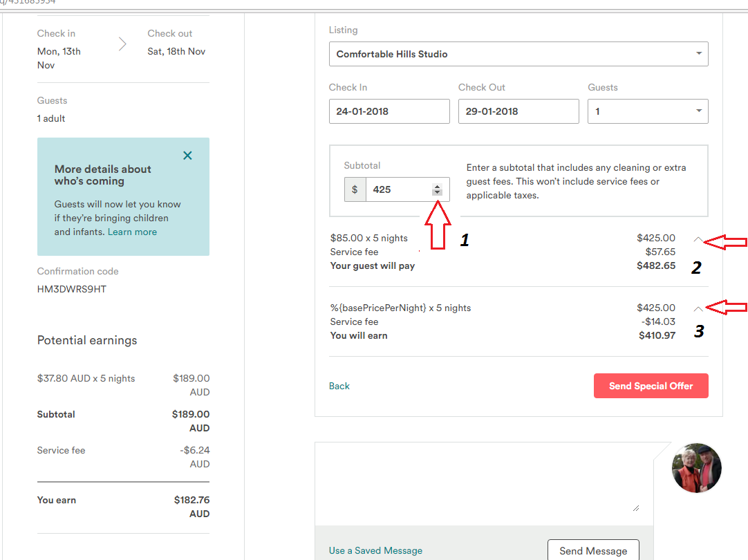Screen dimensions: 748x560
Task: Increment the subtotal using the stepper arrows
Action: (x=436, y=186)
